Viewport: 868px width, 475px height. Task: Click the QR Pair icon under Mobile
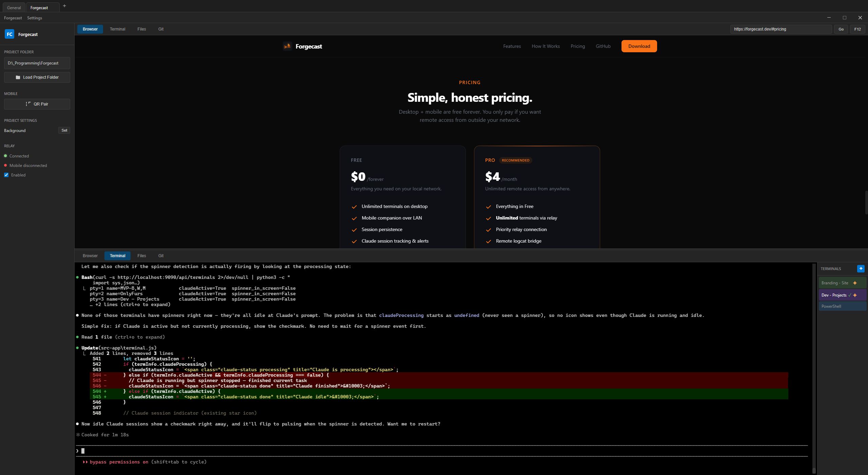pyautogui.click(x=28, y=104)
